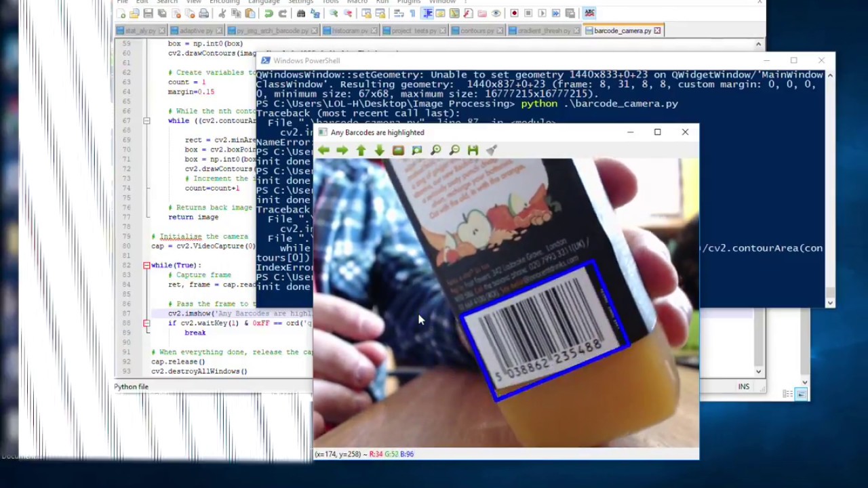Click pixel coordinate readout in image status bar
The image size is (868, 488).
pyautogui.click(x=363, y=454)
